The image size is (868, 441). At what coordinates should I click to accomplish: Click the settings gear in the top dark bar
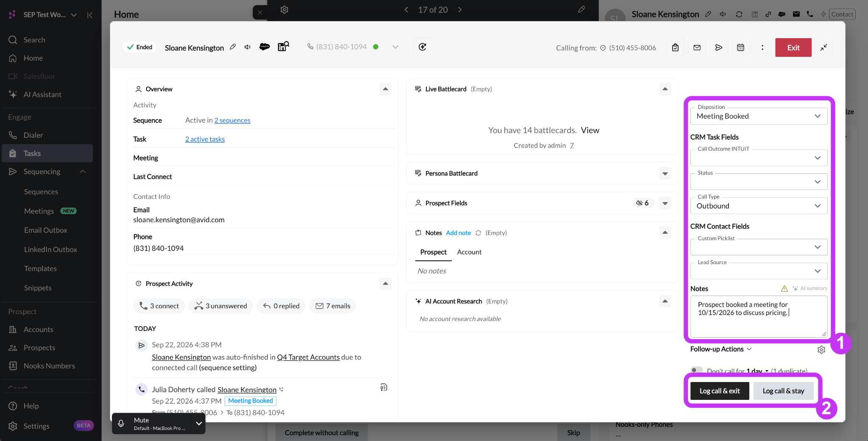coord(284,10)
